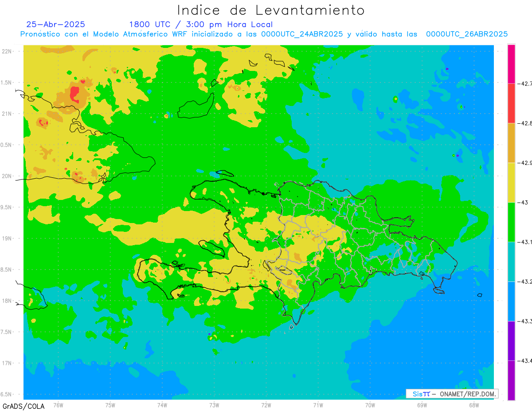Click the magenta swatch at top of color scale
532x411 pixels.
[511, 63]
